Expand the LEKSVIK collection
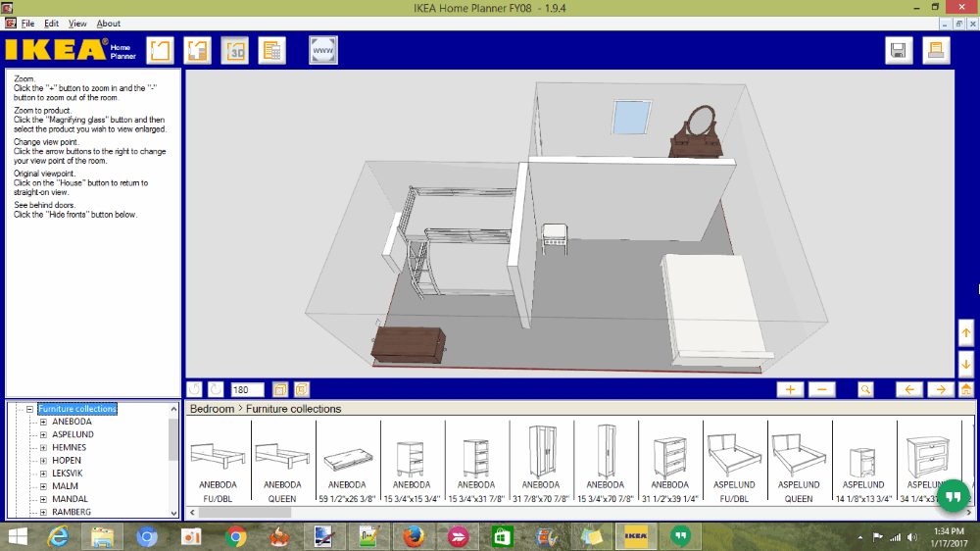Image resolution: width=980 pixels, height=551 pixels. click(x=43, y=474)
